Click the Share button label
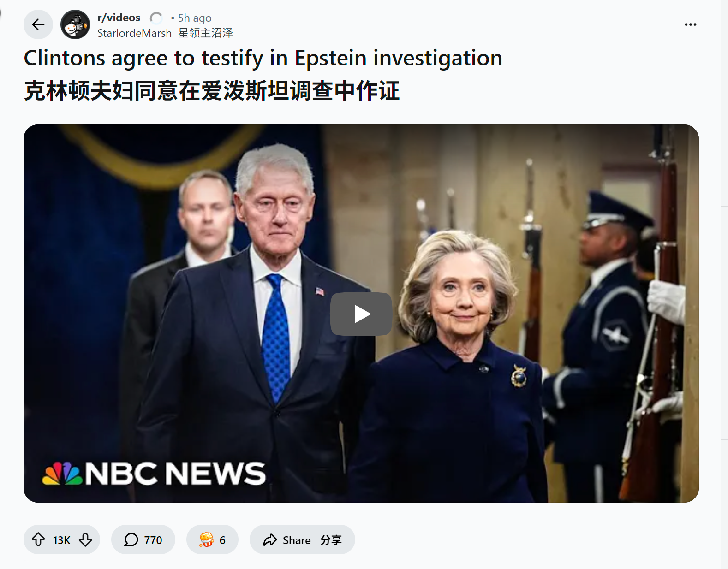Screen dimensions: 728x569 (x=297, y=540)
